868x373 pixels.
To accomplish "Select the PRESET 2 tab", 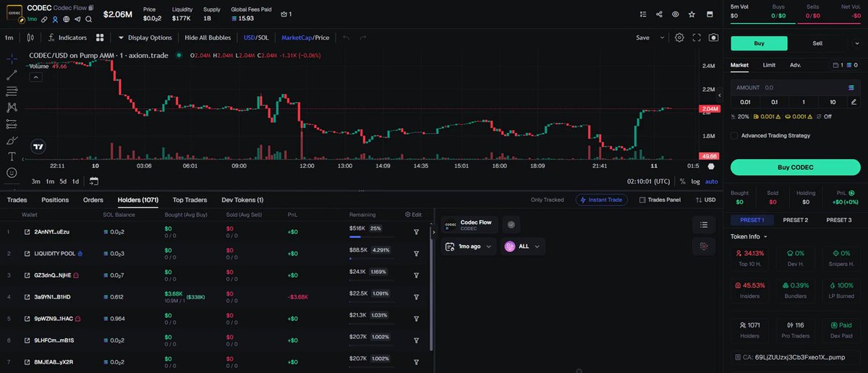I will click(x=795, y=220).
